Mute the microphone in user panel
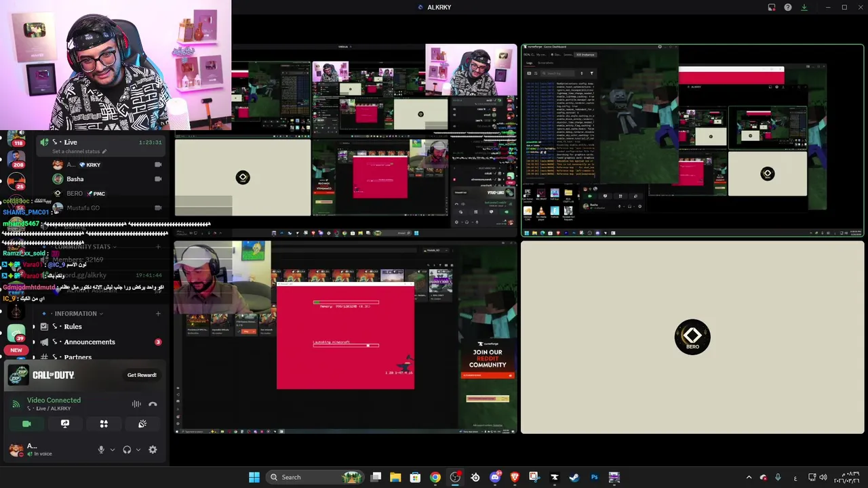The image size is (868, 488). [x=101, y=449]
